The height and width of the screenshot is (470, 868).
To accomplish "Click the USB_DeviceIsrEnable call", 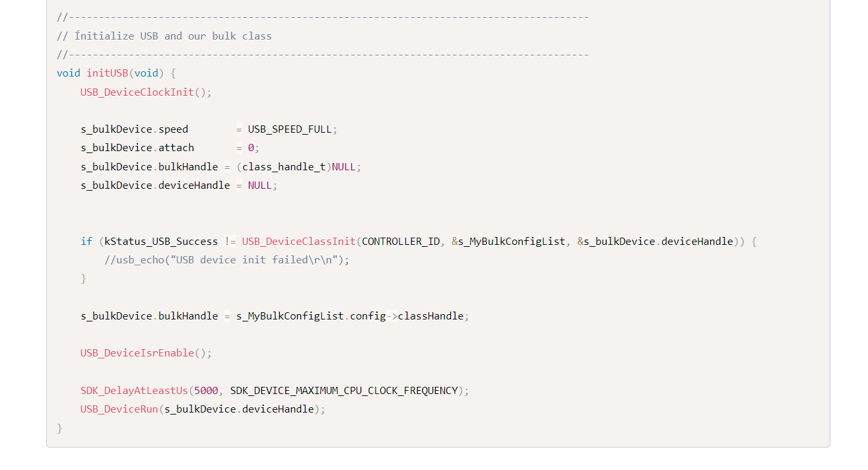I will [x=137, y=353].
